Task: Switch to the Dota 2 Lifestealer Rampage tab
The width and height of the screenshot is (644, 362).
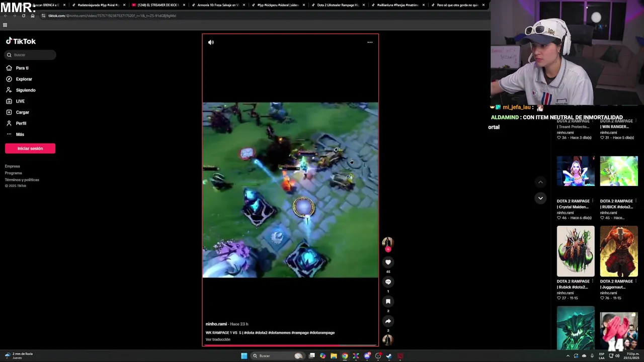Action: click(x=338, y=5)
